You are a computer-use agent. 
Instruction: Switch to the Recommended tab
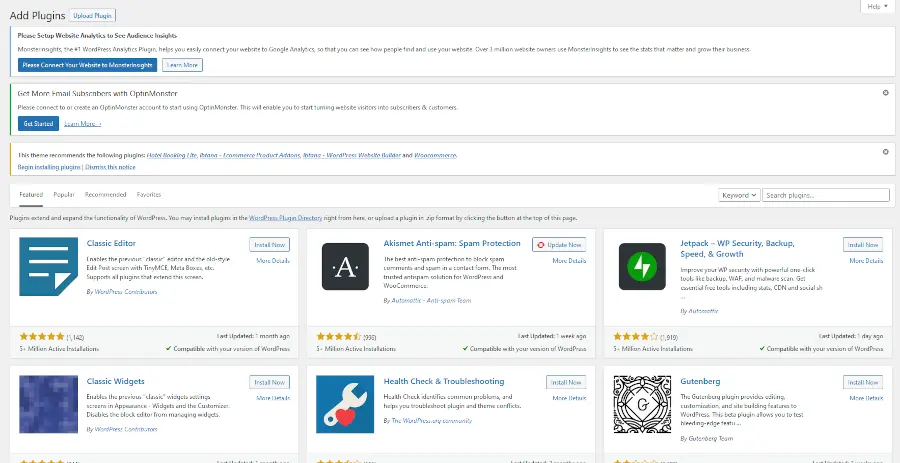tap(106, 194)
